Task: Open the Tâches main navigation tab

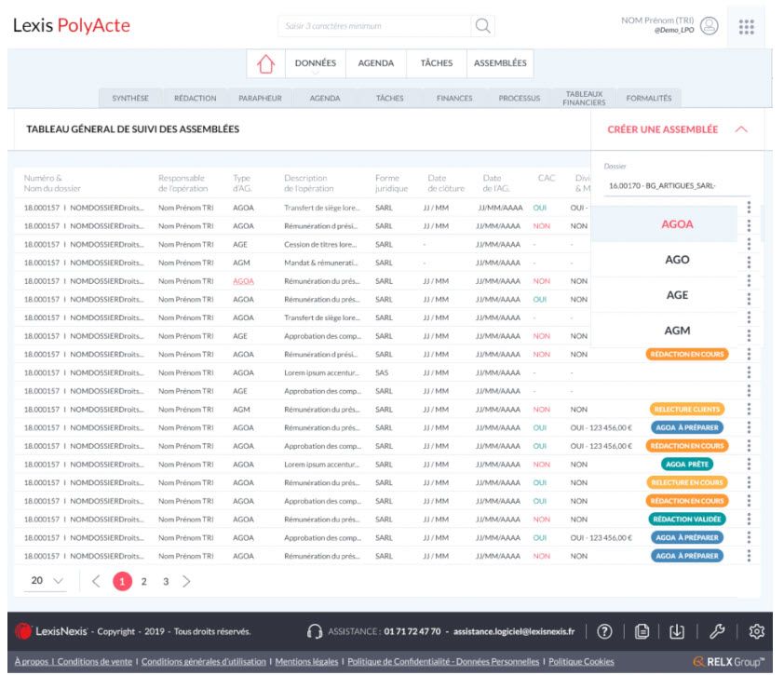Action: click(x=437, y=63)
